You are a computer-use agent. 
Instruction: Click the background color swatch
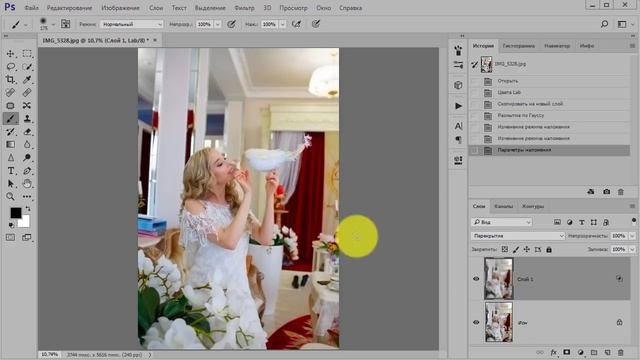[24, 222]
